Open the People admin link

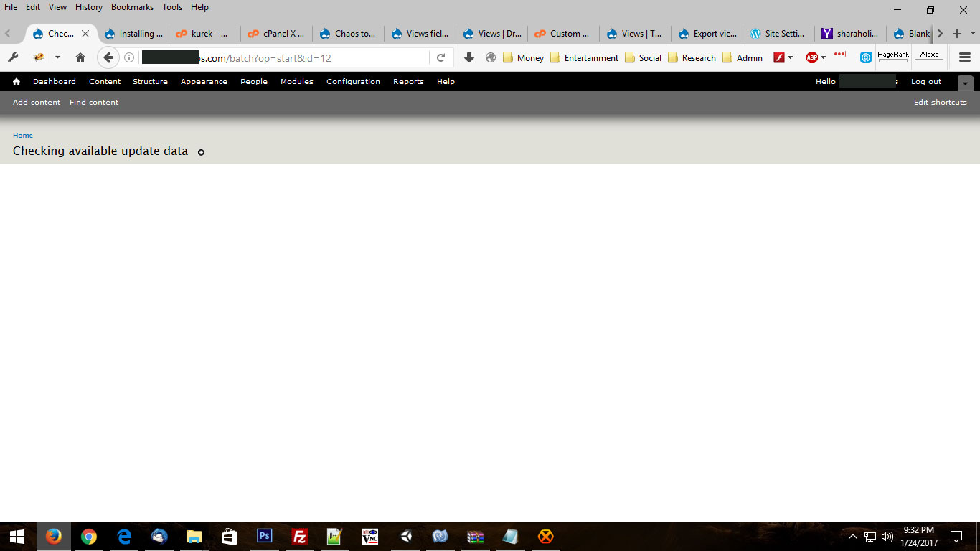[x=254, y=82]
